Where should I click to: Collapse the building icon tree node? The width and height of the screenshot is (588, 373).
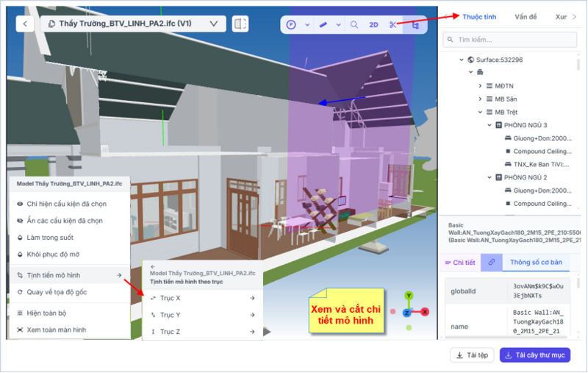coord(471,72)
